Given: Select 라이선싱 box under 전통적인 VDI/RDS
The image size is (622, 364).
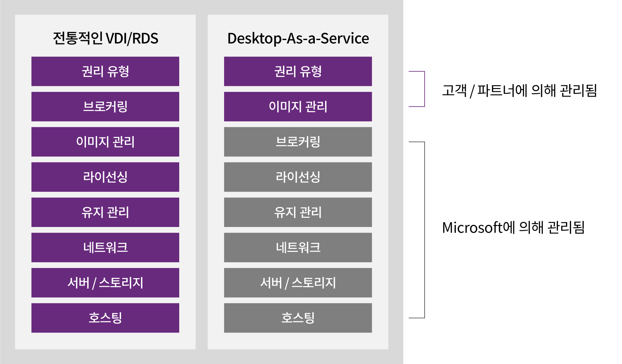Looking at the screenshot, I should click(105, 177).
